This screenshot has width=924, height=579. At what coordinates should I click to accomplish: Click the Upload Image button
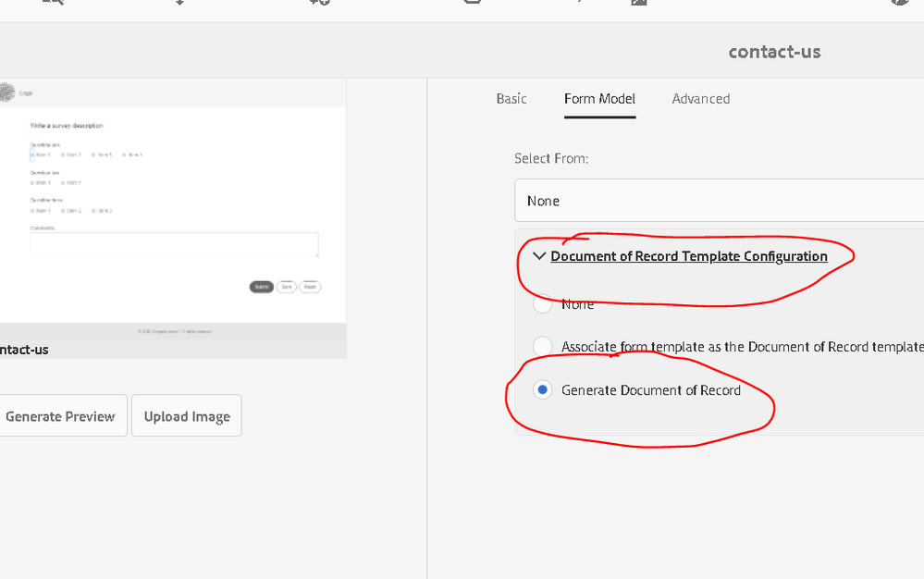[187, 416]
